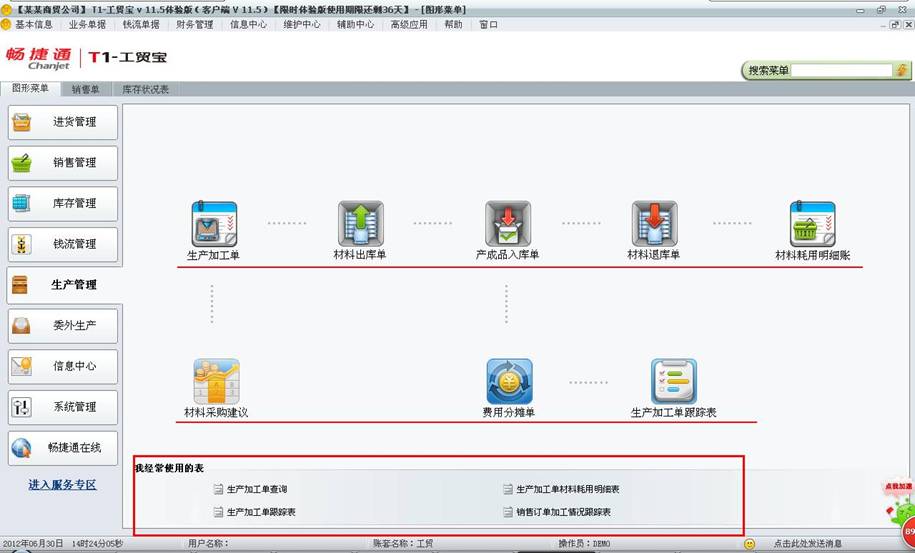Restore the inner document window
This screenshot has width=915, height=553.
[895, 24]
